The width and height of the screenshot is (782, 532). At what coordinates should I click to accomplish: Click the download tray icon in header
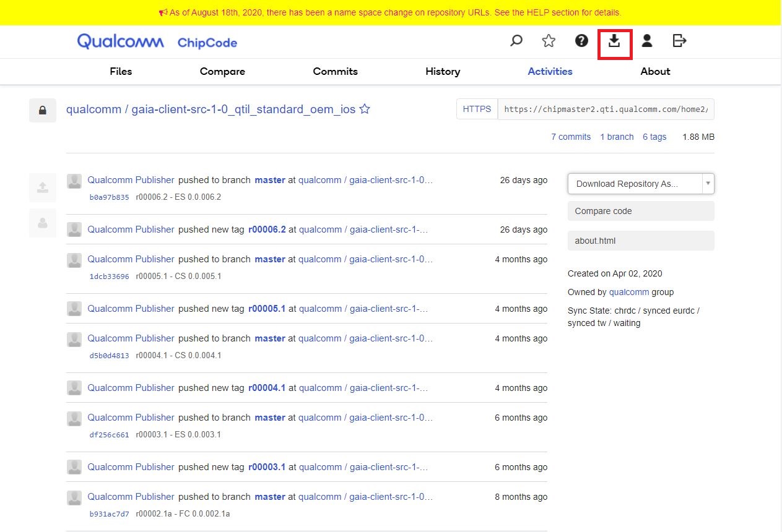click(x=614, y=41)
